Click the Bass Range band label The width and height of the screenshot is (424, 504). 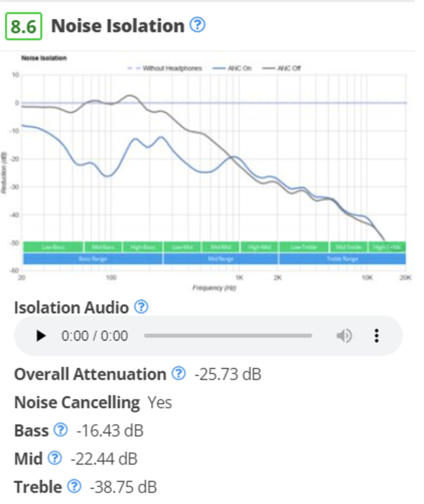pyautogui.click(x=93, y=259)
